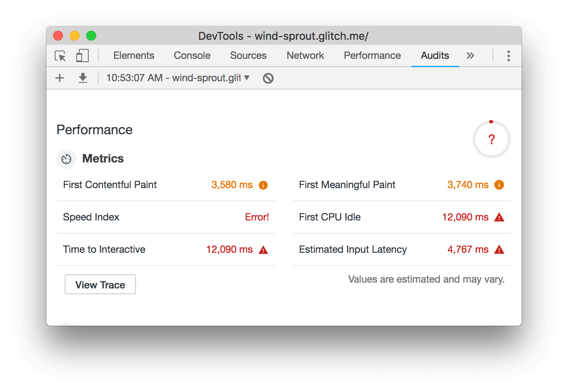Image resolution: width=568 pixels, height=392 pixels.
Task: Open the Network tab
Action: coord(305,56)
